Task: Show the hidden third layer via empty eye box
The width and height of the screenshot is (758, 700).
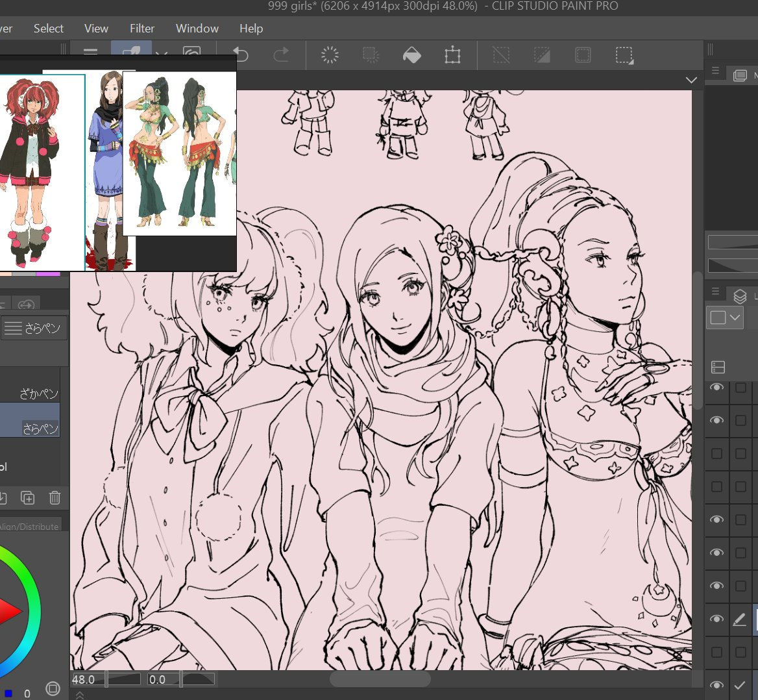Action: coord(717,453)
